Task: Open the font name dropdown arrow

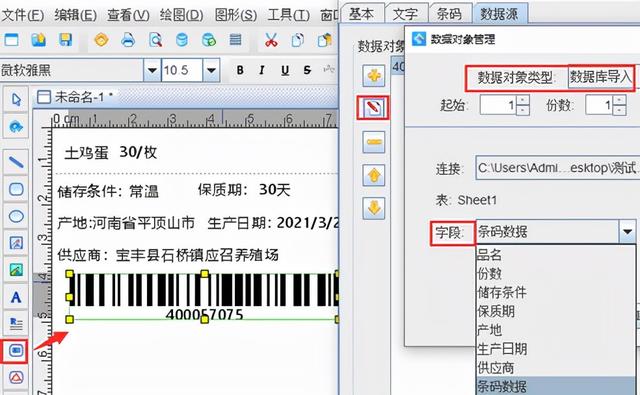Action: pos(152,70)
